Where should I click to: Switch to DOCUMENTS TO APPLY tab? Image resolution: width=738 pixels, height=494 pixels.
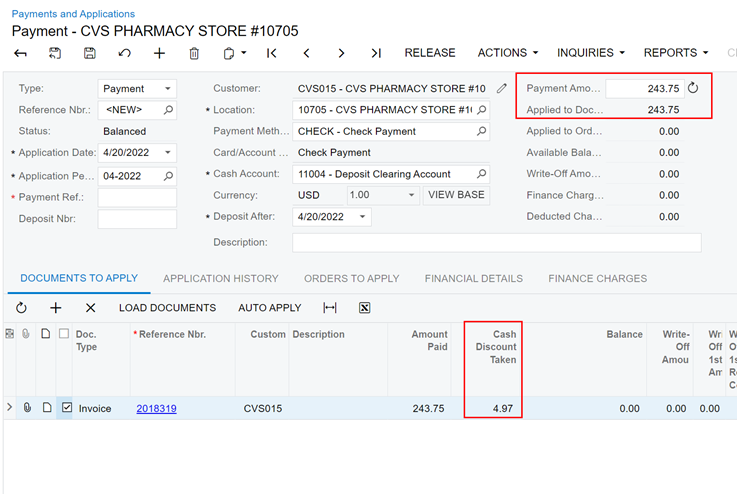[79, 278]
